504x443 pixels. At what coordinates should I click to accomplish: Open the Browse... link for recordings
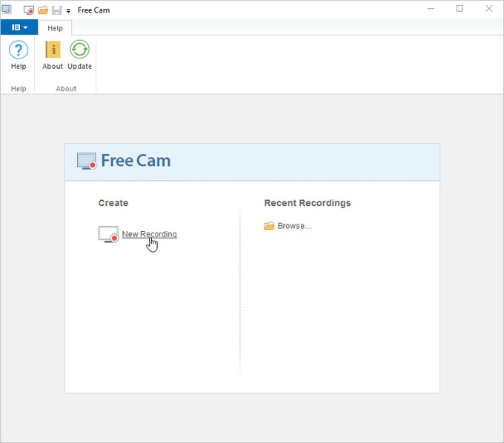click(x=294, y=226)
